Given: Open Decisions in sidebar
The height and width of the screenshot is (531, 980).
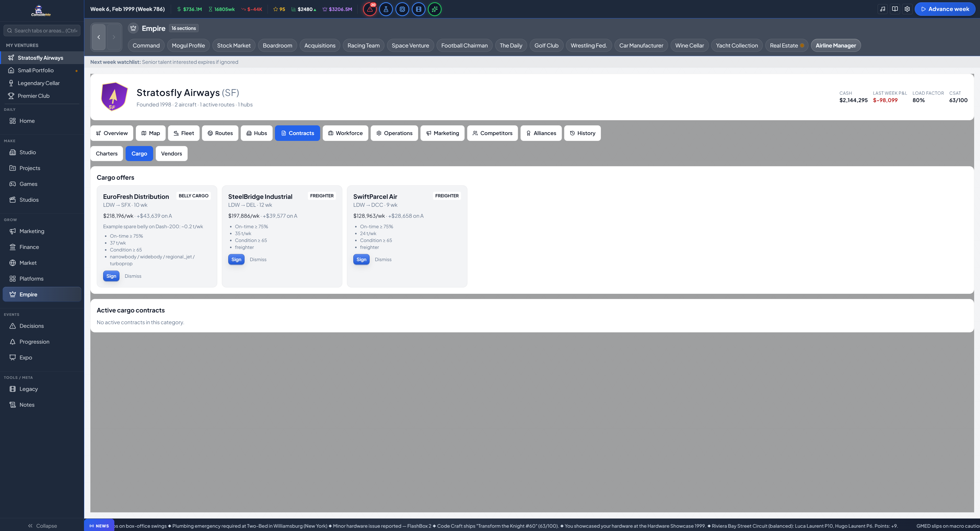Looking at the screenshot, I should coord(42,326).
